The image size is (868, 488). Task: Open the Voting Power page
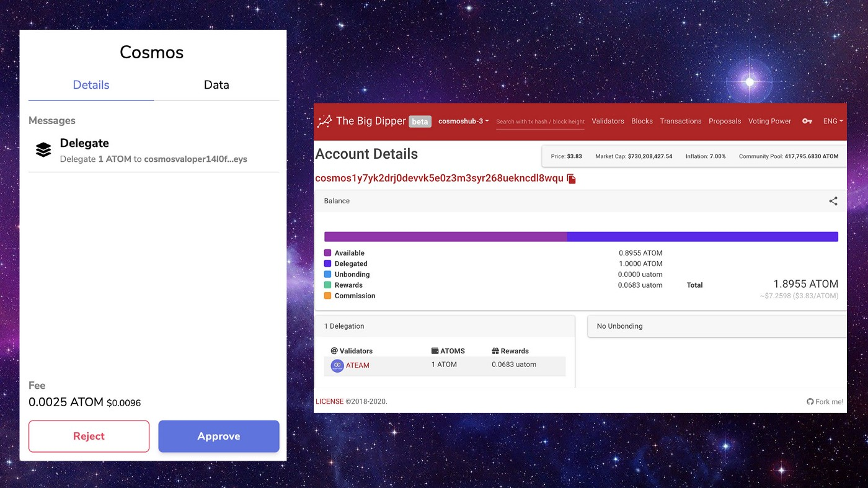coord(769,122)
